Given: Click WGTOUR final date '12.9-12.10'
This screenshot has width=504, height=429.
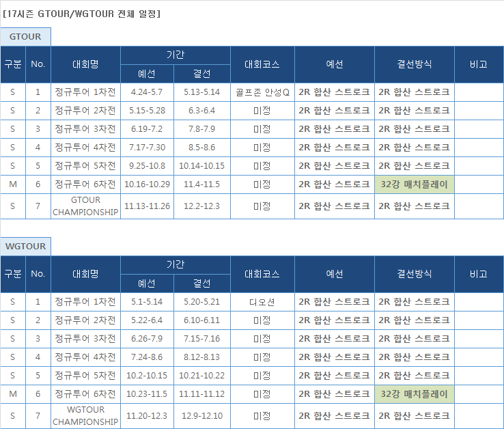Looking at the screenshot, I should [202, 416].
